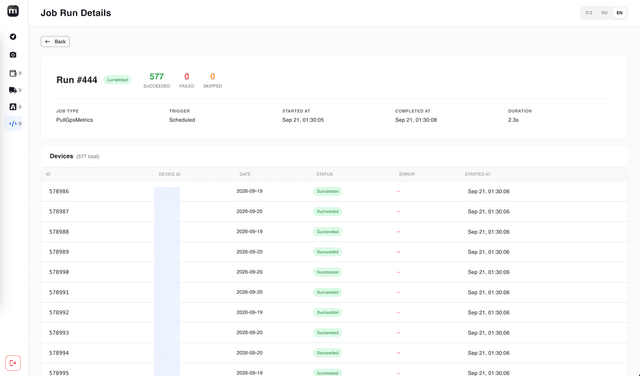640x376 pixels.
Task: Click the 0 failed count
Action: tap(187, 77)
